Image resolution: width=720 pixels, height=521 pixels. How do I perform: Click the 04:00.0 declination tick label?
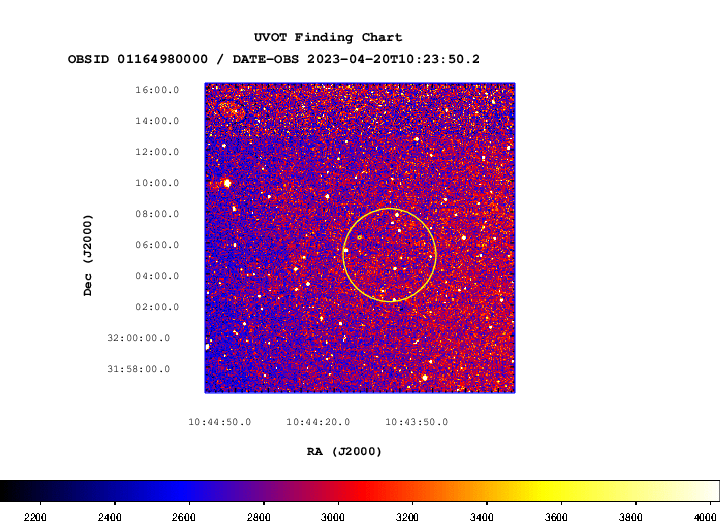pos(157,276)
